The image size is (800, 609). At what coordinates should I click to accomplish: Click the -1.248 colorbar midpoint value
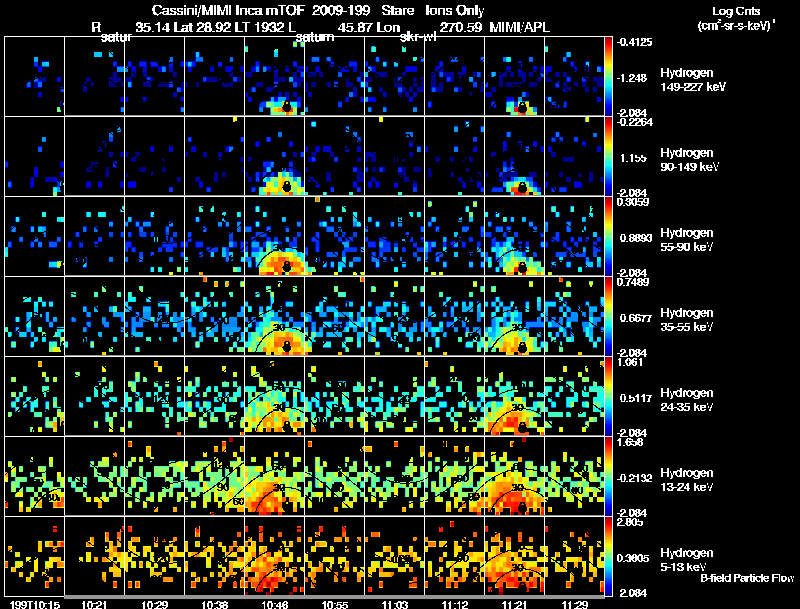pyautogui.click(x=632, y=78)
